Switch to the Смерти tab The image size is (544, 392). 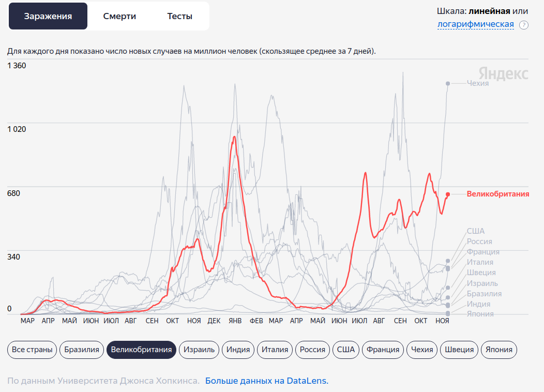(x=119, y=16)
